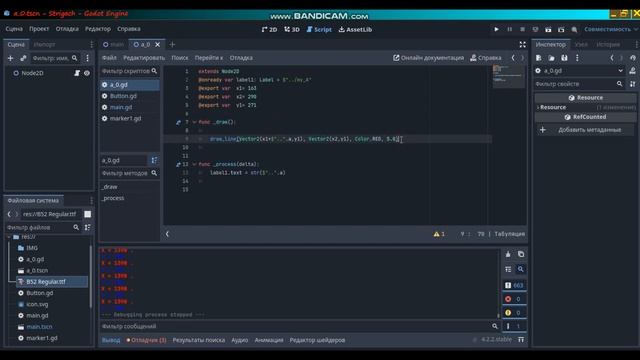Image resolution: width=640 pixels, height=360 pixels.
Task: Focus the Фильтр сообщений field
Action: pos(300,327)
